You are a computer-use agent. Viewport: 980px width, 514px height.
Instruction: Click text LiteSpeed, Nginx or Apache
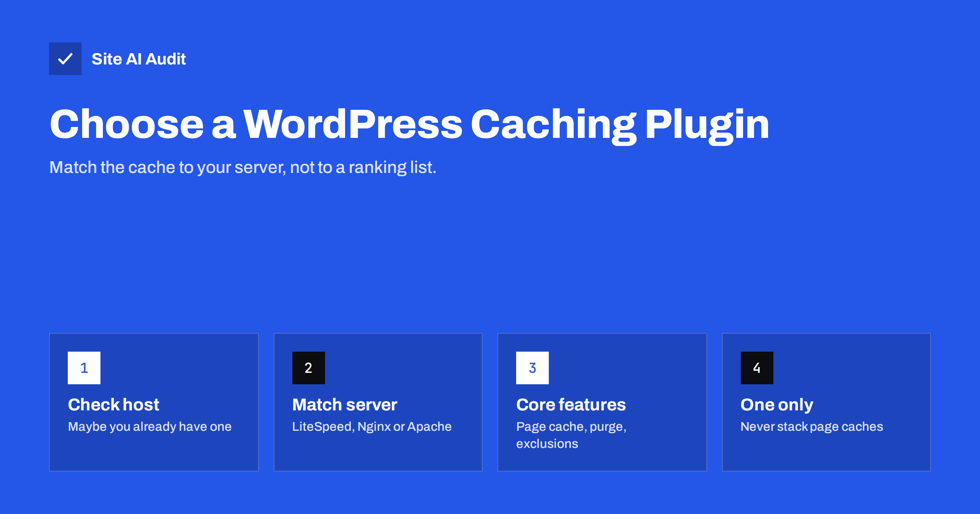pyautogui.click(x=372, y=427)
